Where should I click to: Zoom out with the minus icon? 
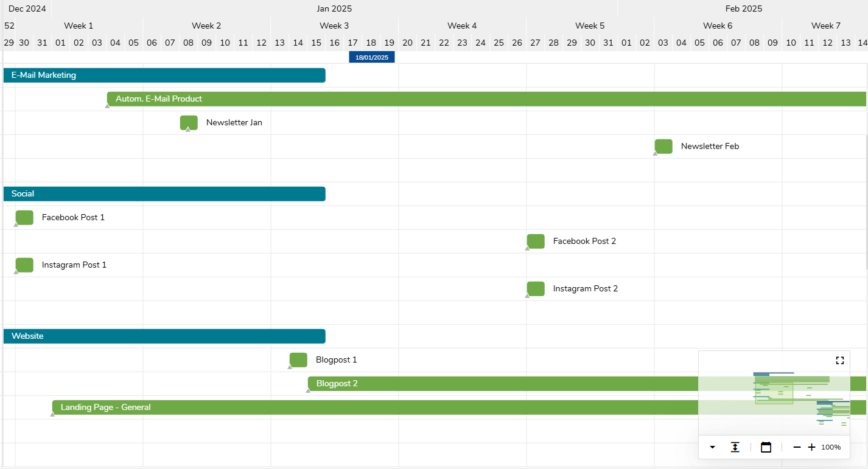point(797,447)
